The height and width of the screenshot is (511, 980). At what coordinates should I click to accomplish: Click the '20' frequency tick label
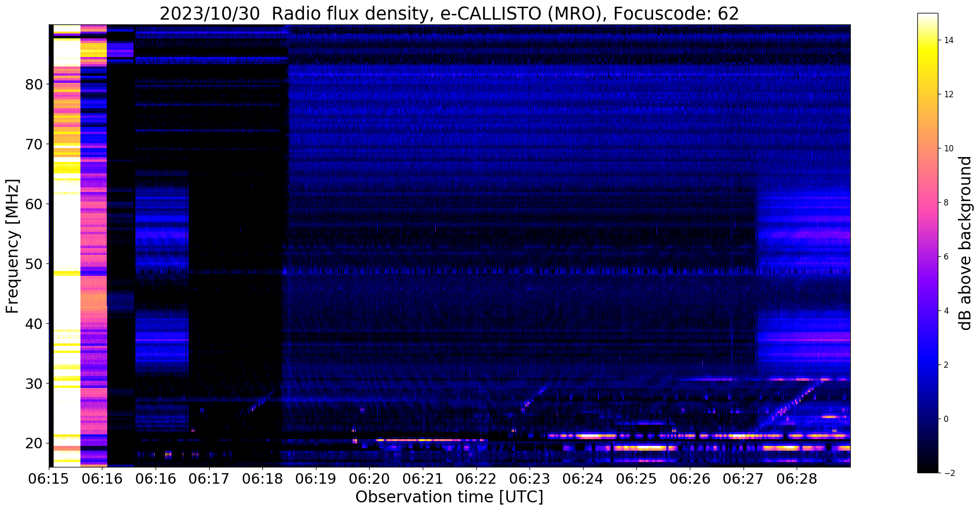[x=34, y=443]
